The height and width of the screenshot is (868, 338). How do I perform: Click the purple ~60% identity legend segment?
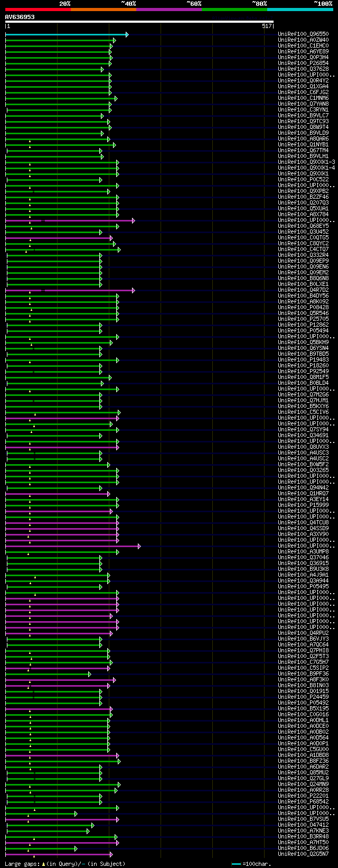click(168, 10)
